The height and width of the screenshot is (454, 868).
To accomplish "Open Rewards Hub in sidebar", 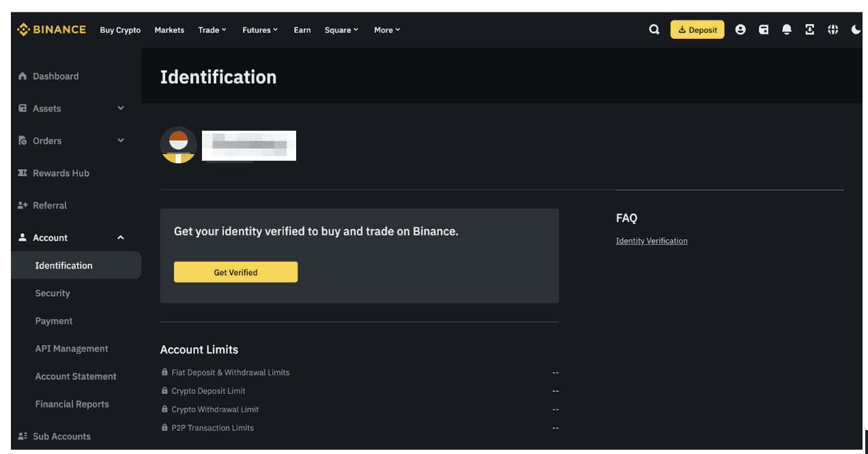I will (x=61, y=173).
